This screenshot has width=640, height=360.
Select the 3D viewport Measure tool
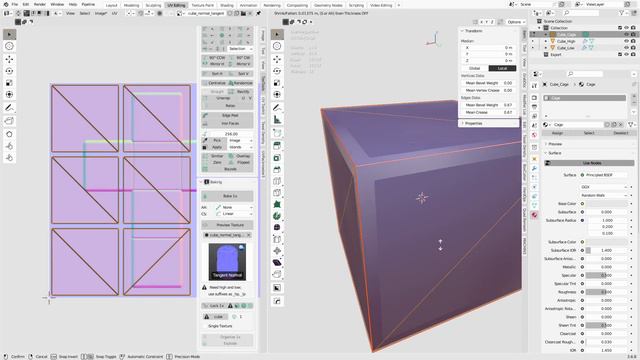[277, 120]
